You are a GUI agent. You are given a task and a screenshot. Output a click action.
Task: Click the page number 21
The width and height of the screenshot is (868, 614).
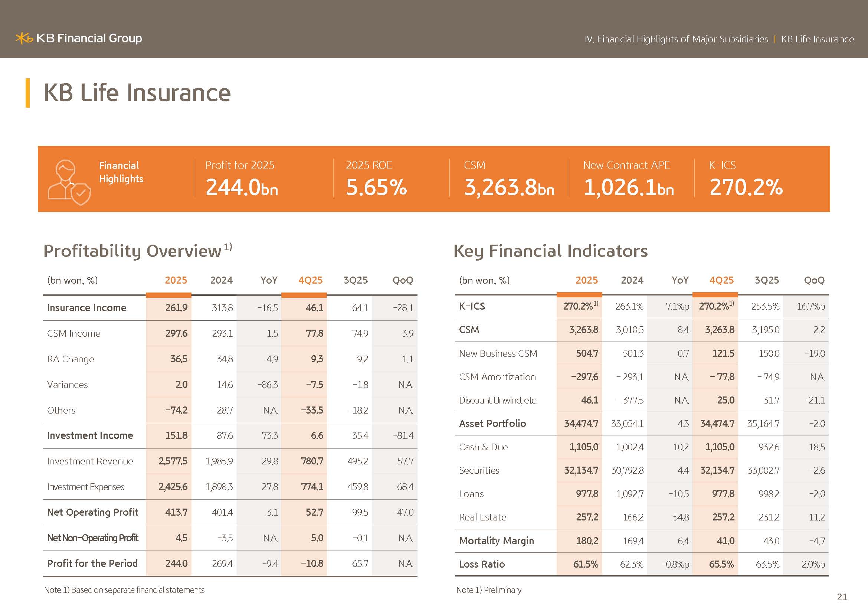pyautogui.click(x=842, y=597)
